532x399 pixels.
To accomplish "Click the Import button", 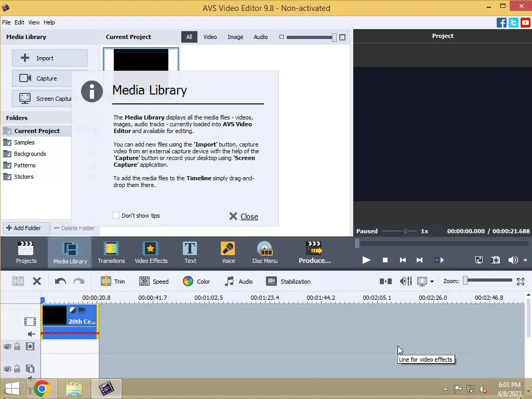I will (x=50, y=58).
